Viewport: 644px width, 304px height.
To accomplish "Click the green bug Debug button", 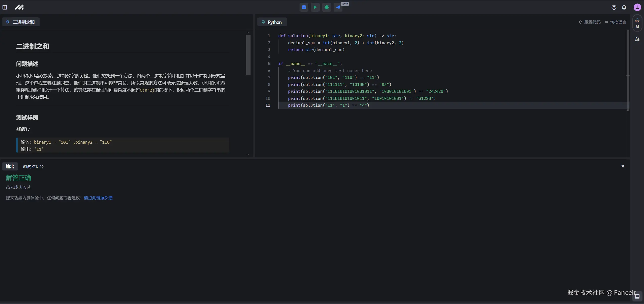I will click(327, 7).
